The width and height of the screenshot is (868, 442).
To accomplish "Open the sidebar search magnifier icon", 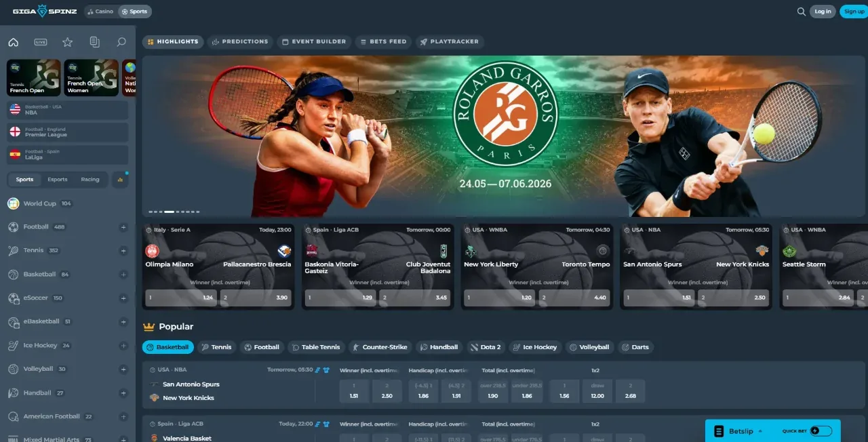I will coord(121,42).
